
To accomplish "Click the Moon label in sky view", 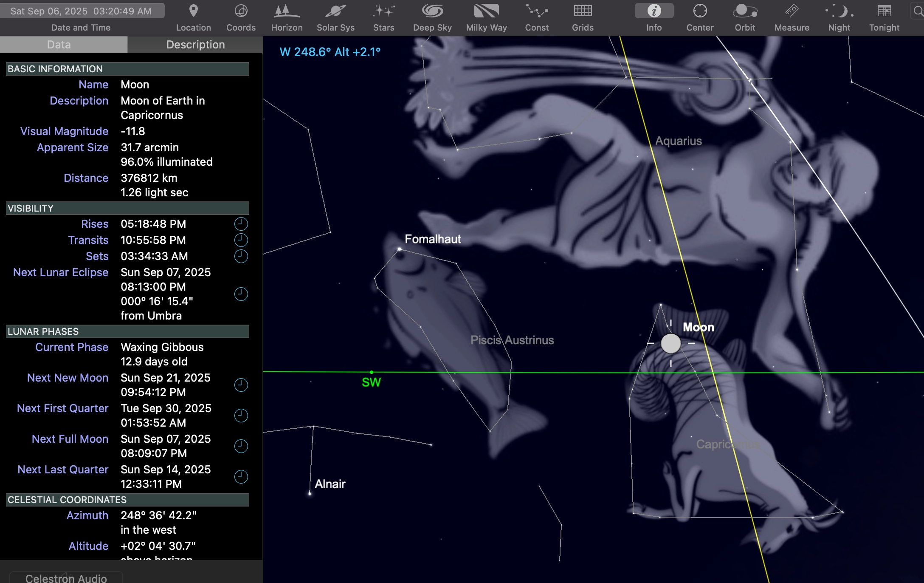I will pos(698,327).
